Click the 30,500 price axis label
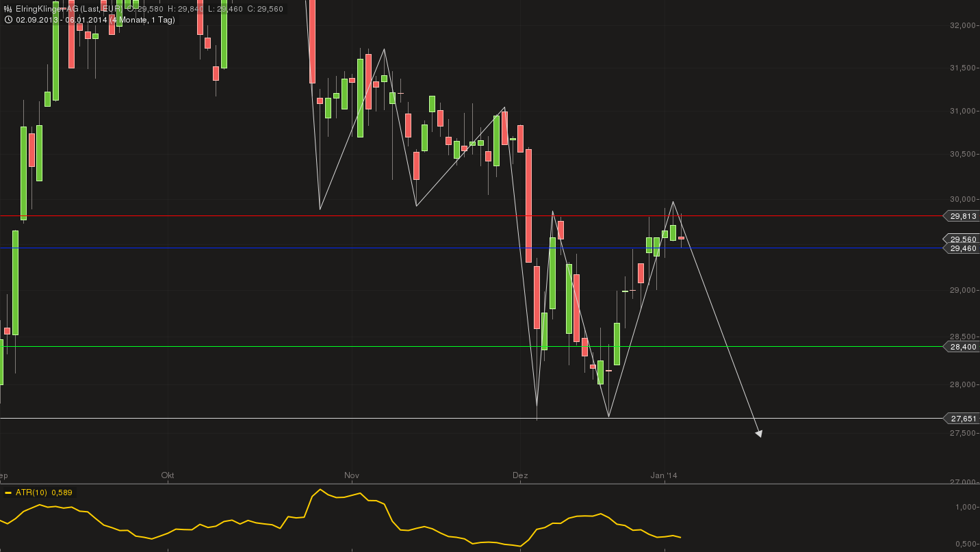Viewport: 980px width, 552px height. [x=964, y=154]
